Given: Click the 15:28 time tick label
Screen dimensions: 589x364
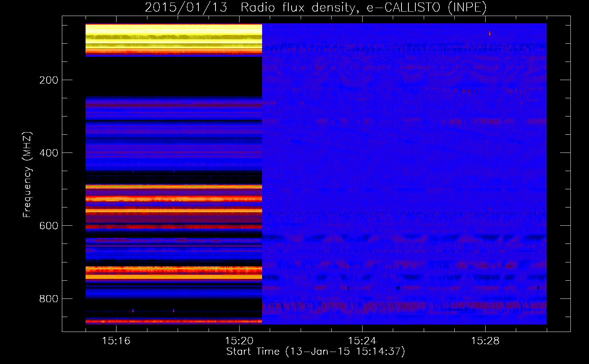Looking at the screenshot, I should pyautogui.click(x=485, y=341).
